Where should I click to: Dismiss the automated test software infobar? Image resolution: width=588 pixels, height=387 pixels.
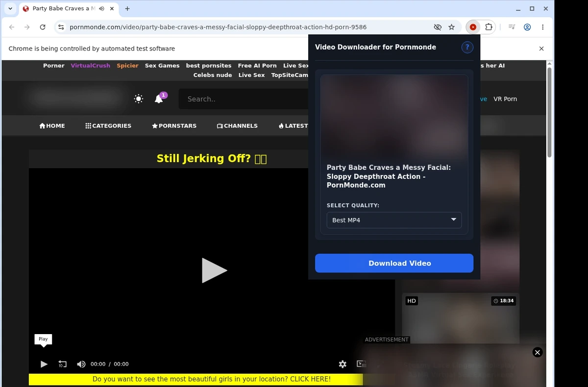tap(541, 48)
